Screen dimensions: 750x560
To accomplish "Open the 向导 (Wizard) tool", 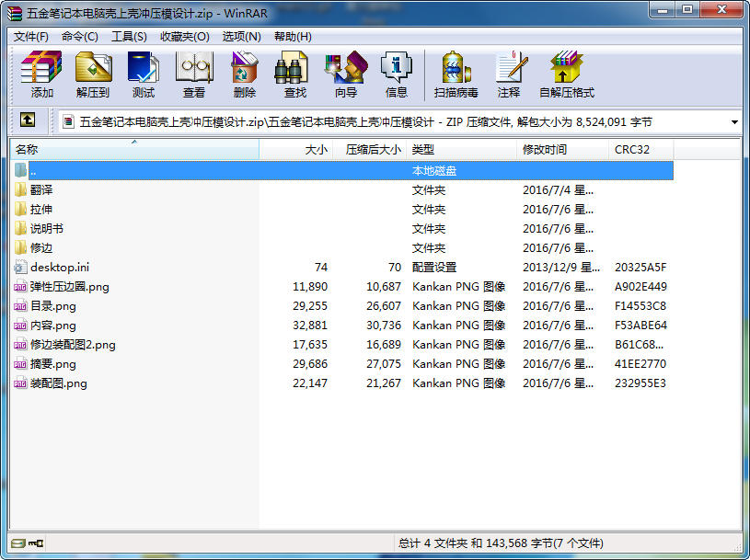I will [x=345, y=74].
